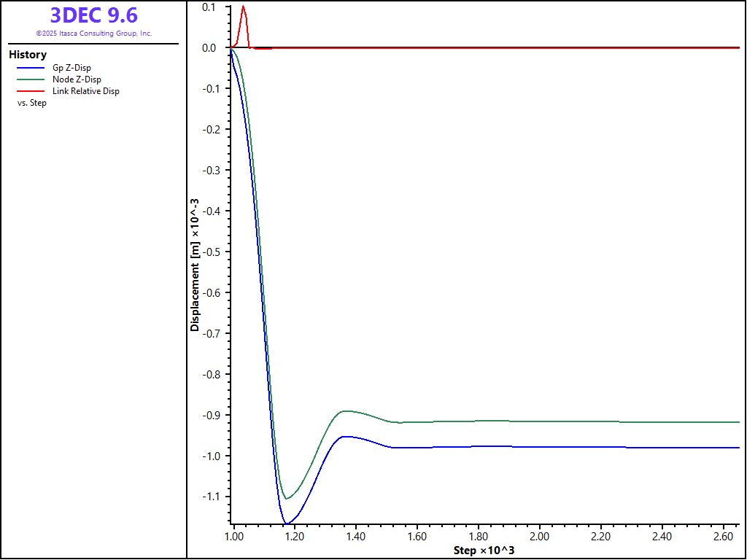The image size is (747, 560).
Task: Select the History legend heading
Action: (28, 55)
